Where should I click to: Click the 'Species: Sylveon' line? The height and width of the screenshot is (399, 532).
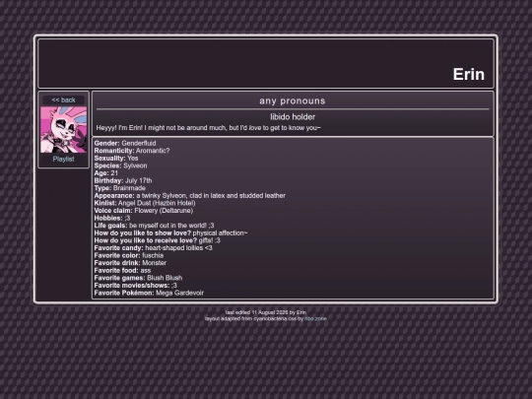pyautogui.click(x=120, y=166)
